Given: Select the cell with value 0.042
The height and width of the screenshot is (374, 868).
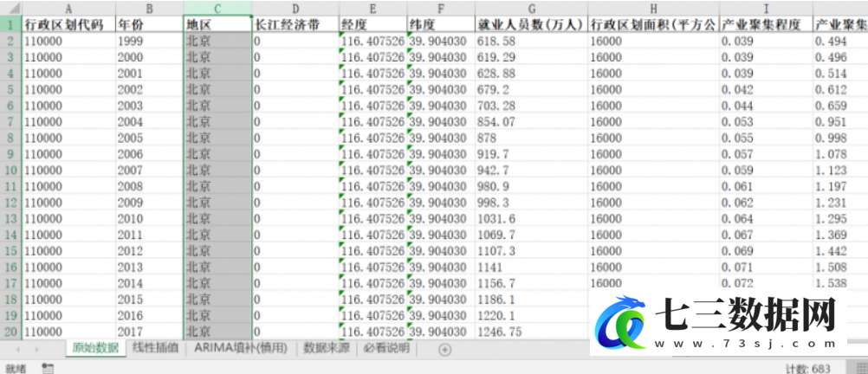Looking at the screenshot, I should click(766, 89).
